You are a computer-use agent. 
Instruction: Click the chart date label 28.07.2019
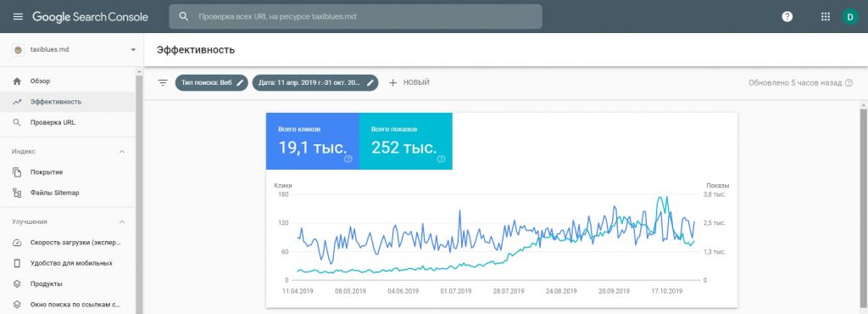[509, 291]
